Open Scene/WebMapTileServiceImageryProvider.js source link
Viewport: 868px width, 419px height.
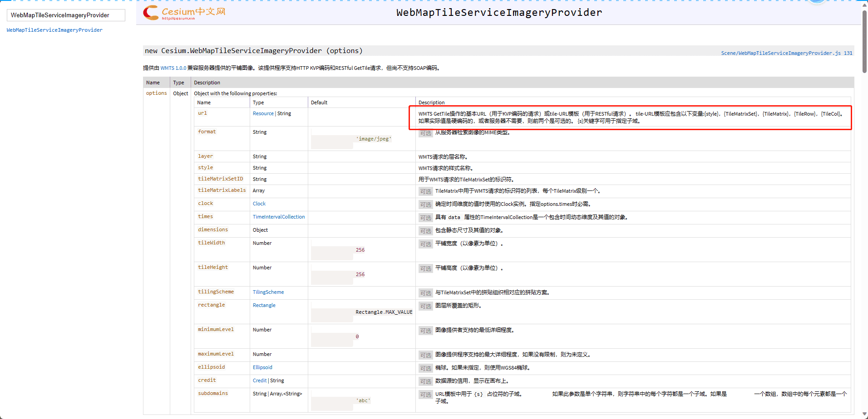coord(781,53)
